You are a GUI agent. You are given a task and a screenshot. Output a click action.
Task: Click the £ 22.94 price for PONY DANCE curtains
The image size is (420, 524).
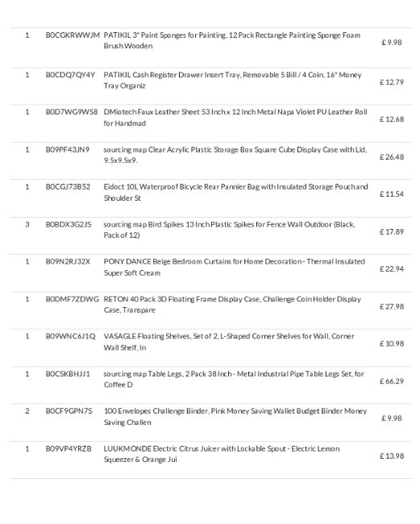[392, 269]
